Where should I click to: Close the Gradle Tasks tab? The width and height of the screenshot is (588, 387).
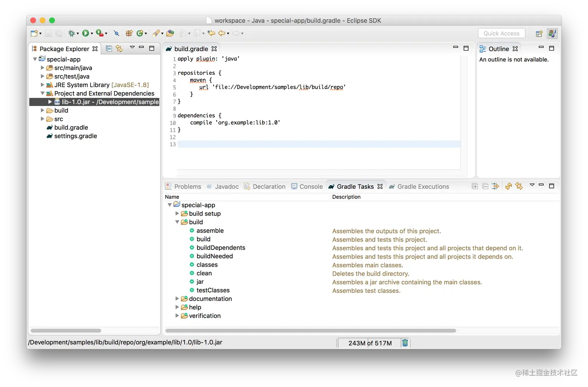[x=380, y=186]
